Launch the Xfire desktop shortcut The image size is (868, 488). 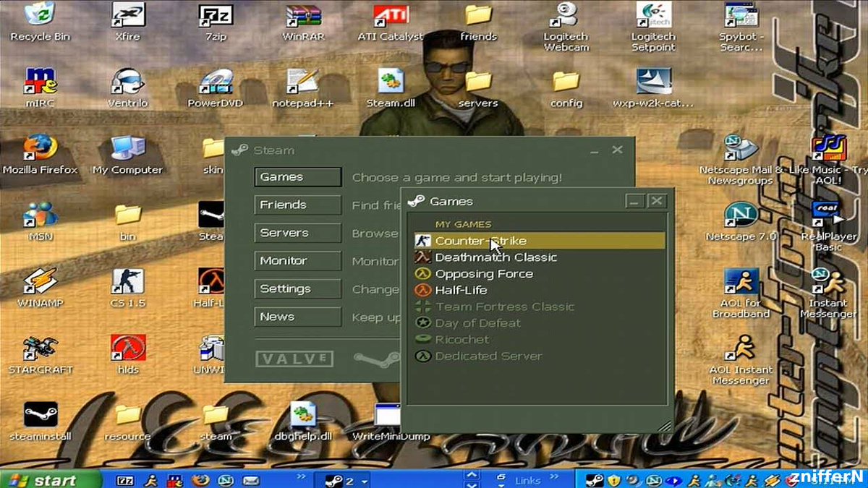127,22
